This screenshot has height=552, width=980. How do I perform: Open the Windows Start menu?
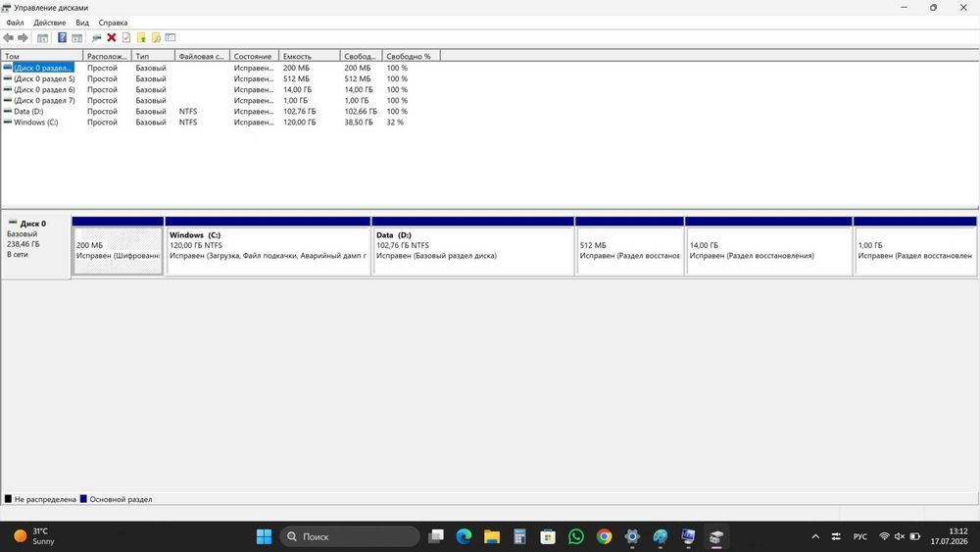(264, 536)
